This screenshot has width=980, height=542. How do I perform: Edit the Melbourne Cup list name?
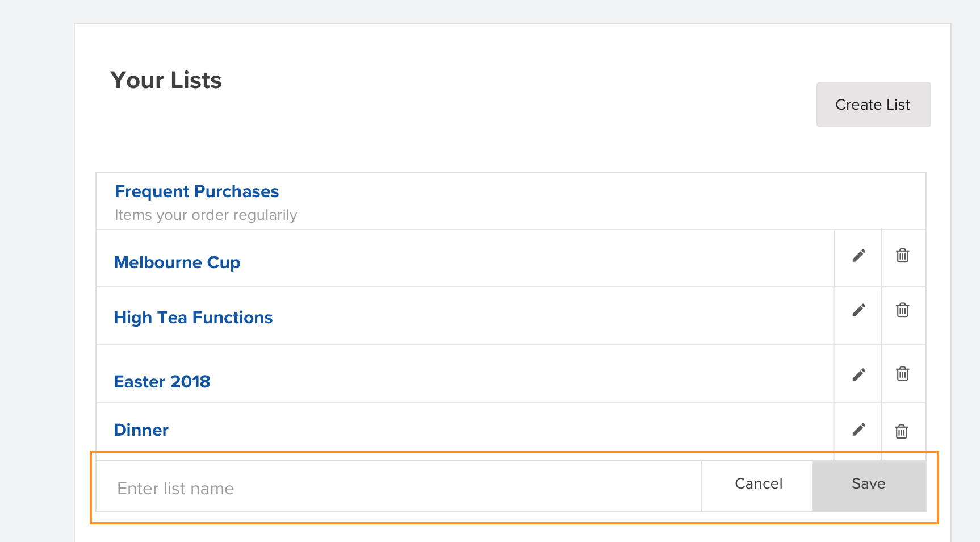(x=858, y=256)
